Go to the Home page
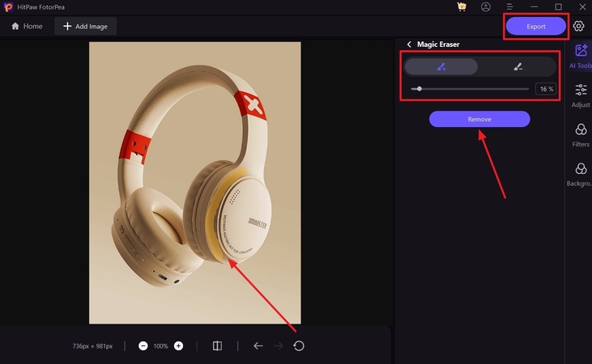 27,26
